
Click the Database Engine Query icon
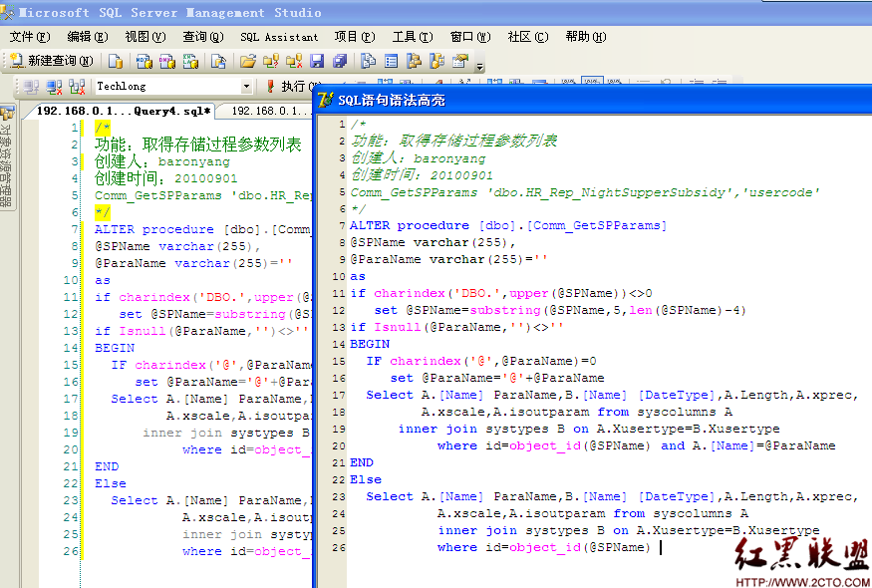coord(116,61)
